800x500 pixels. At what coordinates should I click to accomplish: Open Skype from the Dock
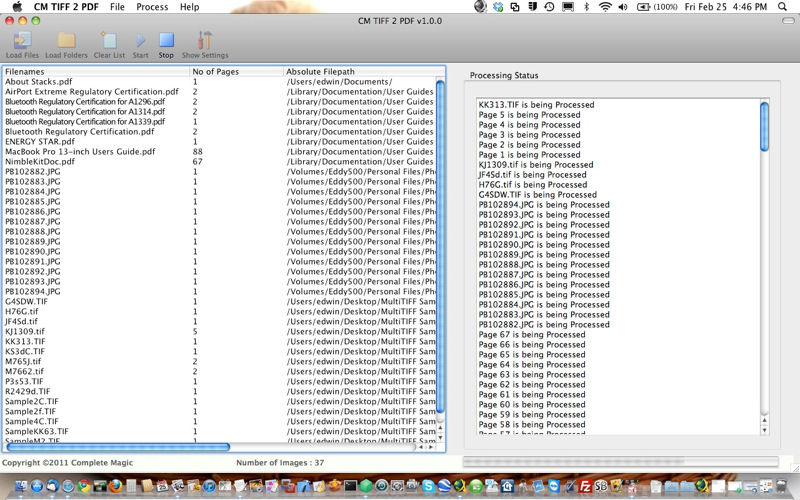(428, 486)
